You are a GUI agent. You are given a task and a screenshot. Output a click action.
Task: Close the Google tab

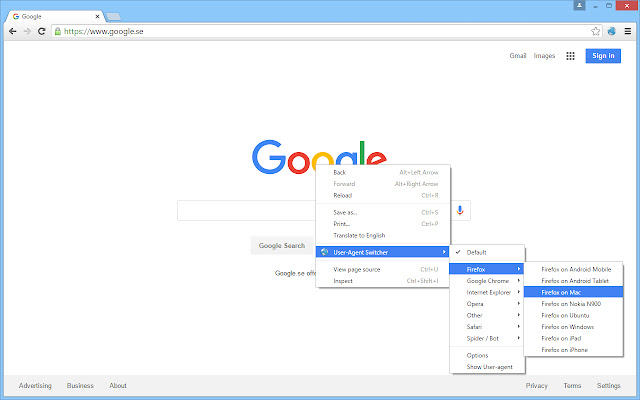click(x=98, y=17)
